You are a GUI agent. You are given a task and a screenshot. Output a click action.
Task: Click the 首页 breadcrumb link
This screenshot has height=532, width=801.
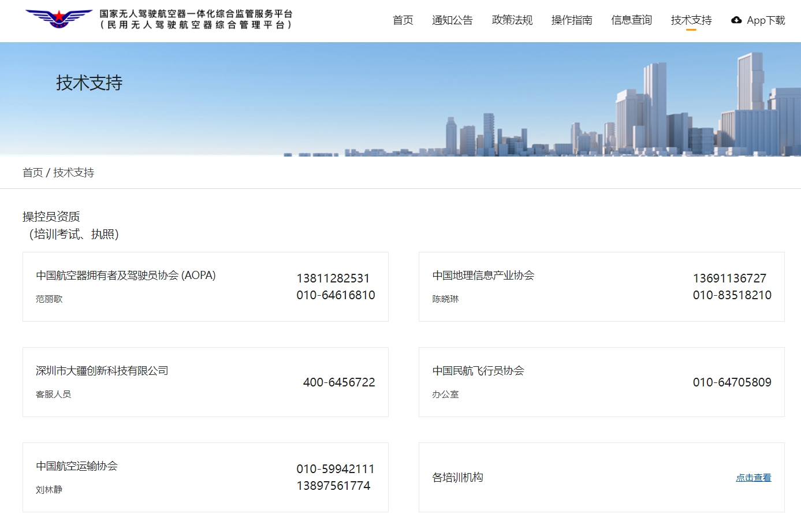[33, 173]
